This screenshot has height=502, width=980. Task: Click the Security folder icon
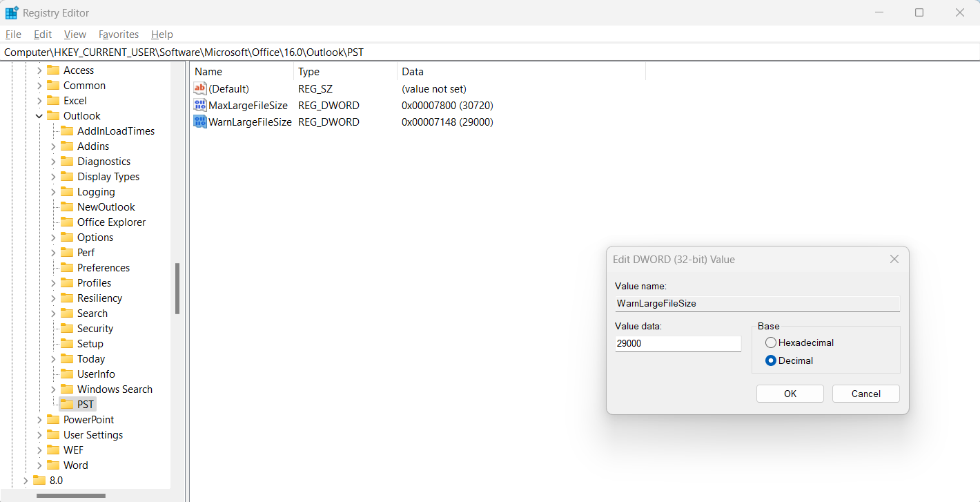67,328
